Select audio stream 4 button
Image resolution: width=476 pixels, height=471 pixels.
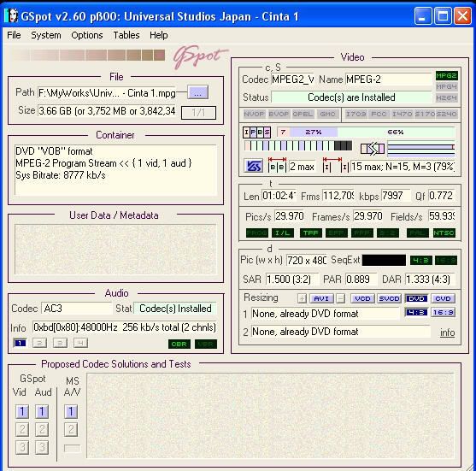coord(80,343)
